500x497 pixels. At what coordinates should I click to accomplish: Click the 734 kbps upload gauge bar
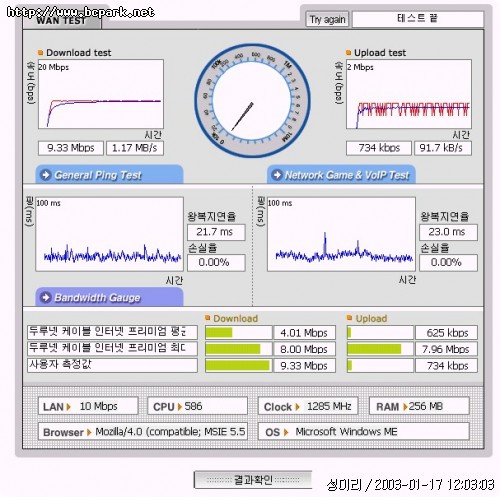click(x=380, y=366)
